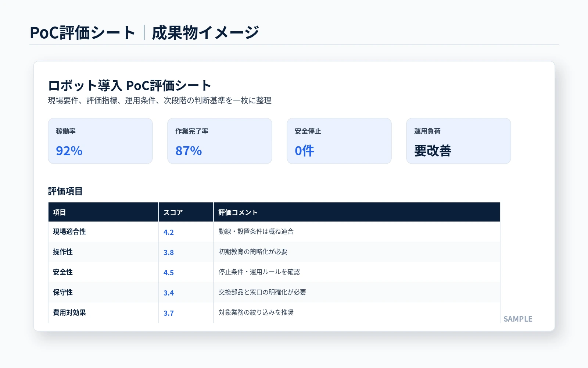Select the 安全停止 0件 metric card
Viewport: 588px width, 368px height.
tap(339, 141)
